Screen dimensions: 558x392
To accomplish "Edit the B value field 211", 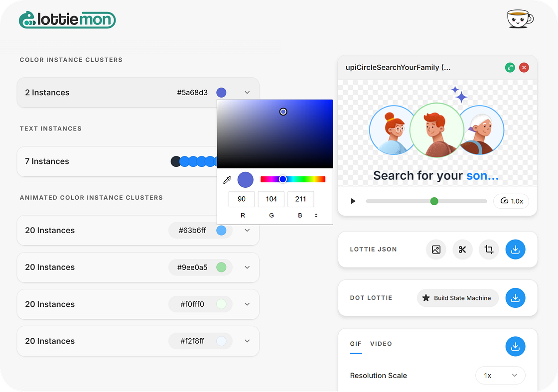I will (x=301, y=199).
